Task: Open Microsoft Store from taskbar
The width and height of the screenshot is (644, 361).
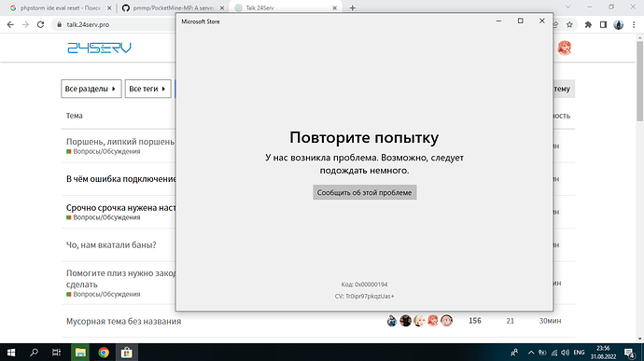Action: click(x=127, y=353)
